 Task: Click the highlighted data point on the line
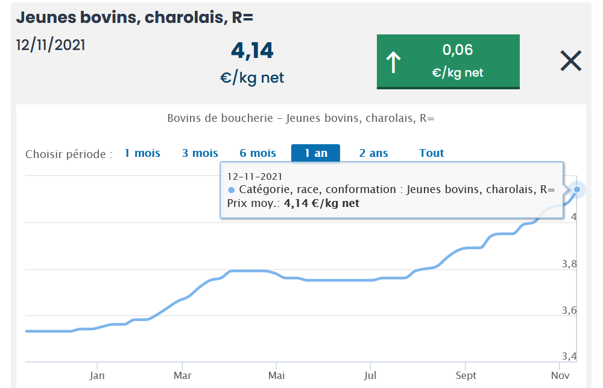point(577,190)
